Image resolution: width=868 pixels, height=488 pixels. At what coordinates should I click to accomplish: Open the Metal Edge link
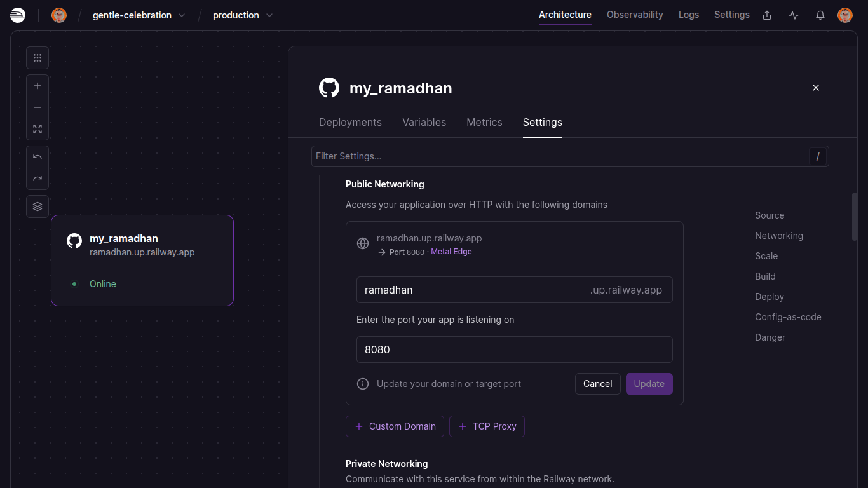click(x=451, y=252)
